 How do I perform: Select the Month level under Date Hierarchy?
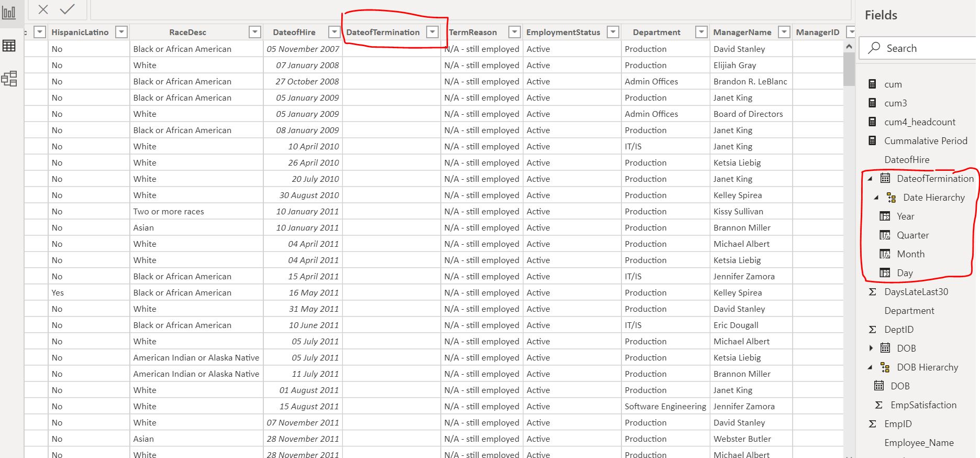point(911,254)
